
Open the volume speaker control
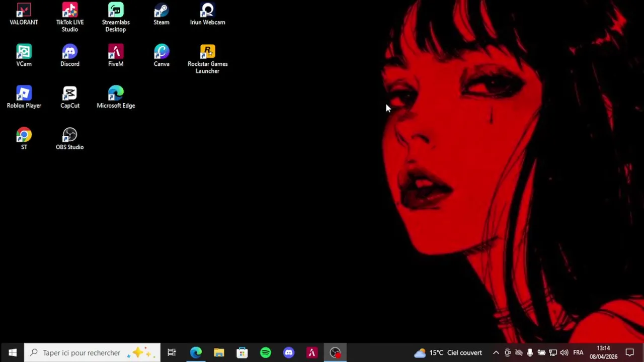pos(564,352)
